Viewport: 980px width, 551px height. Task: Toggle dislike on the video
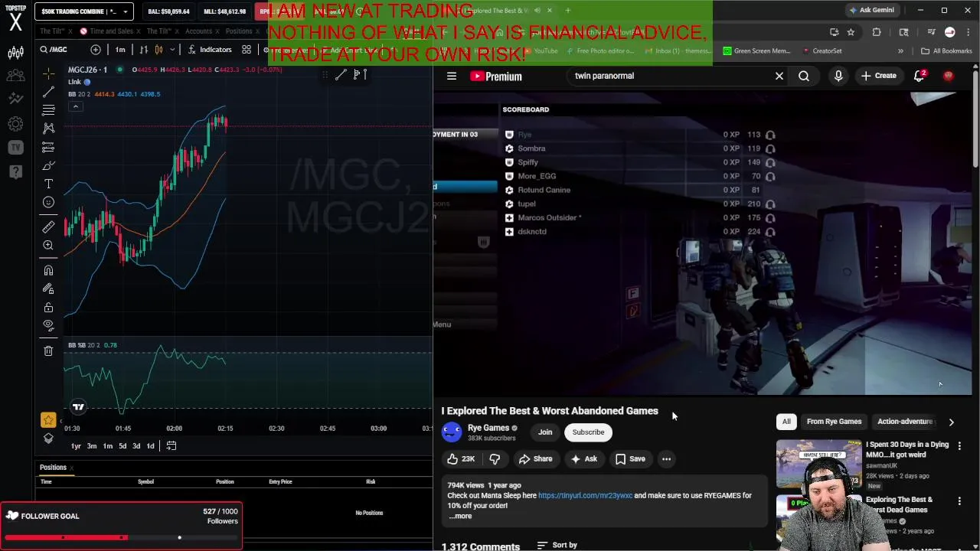click(495, 459)
